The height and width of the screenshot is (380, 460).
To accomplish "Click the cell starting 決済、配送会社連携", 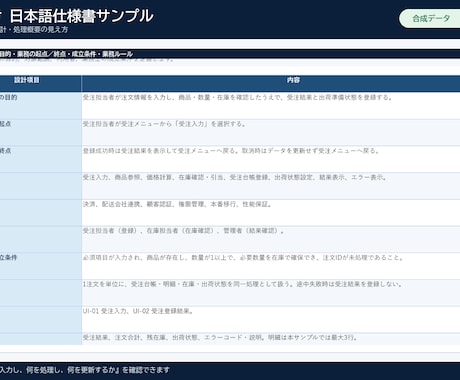I will click(x=271, y=212).
